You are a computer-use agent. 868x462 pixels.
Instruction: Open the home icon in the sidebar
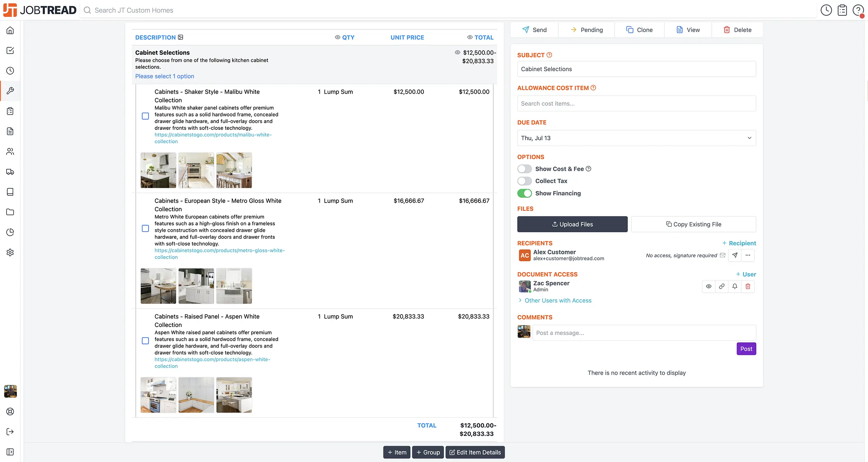pyautogui.click(x=10, y=30)
